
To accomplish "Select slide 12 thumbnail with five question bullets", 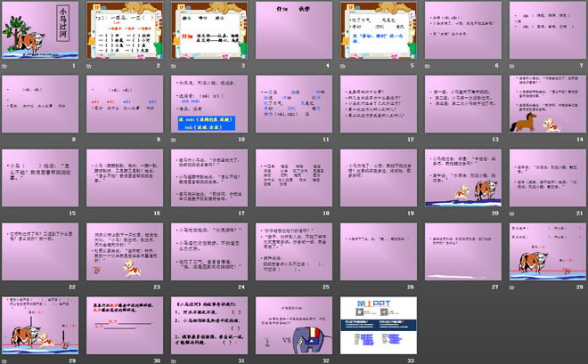I will (379, 104).
